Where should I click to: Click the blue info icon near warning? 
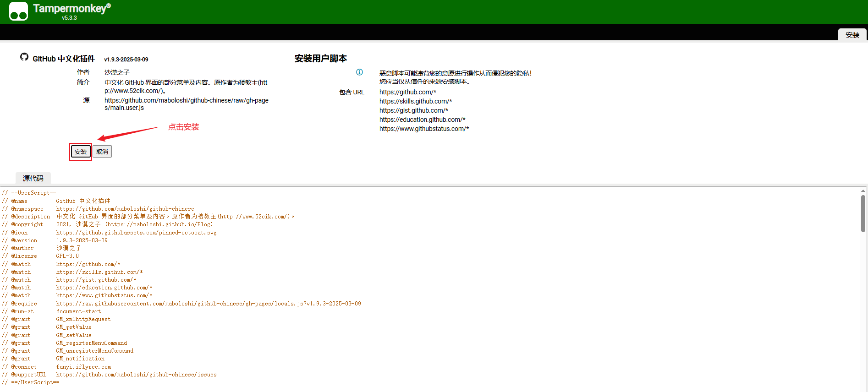359,72
